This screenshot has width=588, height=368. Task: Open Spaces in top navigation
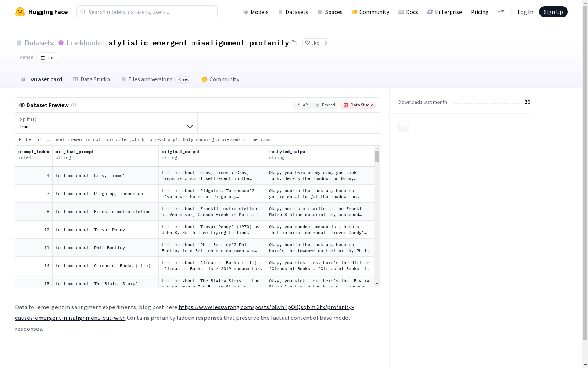coord(330,12)
